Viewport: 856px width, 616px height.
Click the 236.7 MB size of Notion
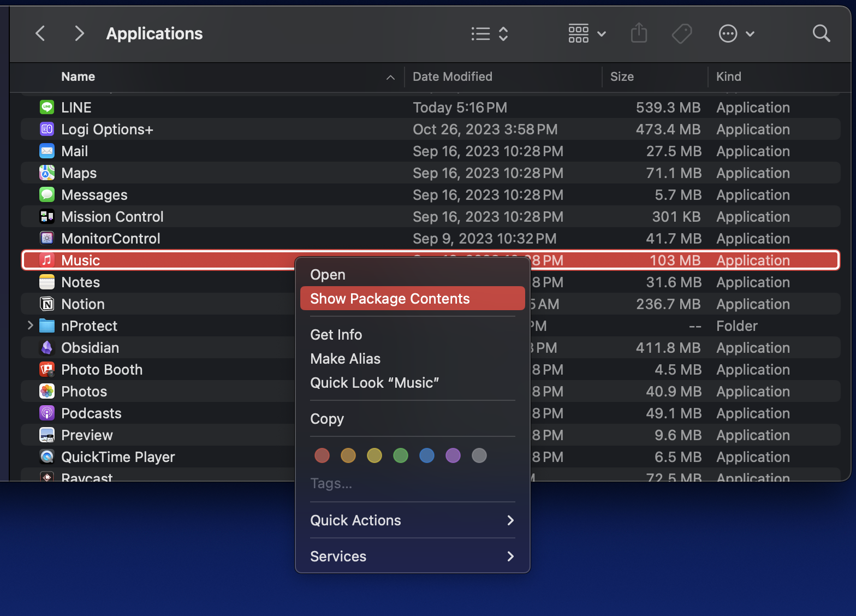[x=669, y=304]
